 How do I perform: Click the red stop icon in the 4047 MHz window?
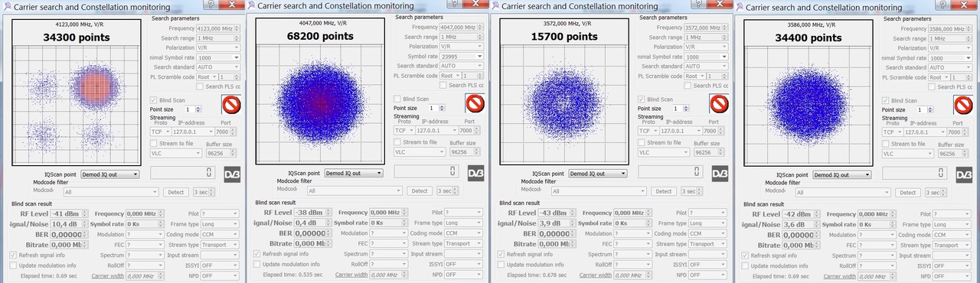tap(475, 103)
